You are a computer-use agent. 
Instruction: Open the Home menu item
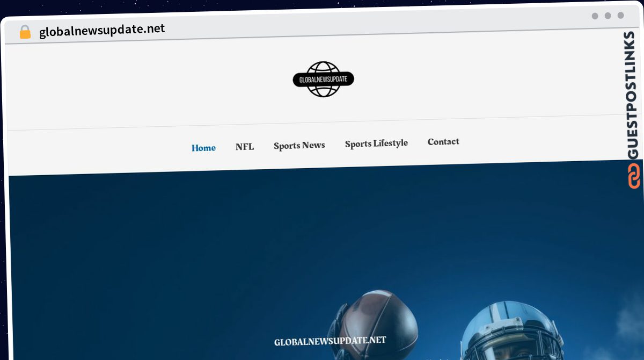tap(203, 148)
